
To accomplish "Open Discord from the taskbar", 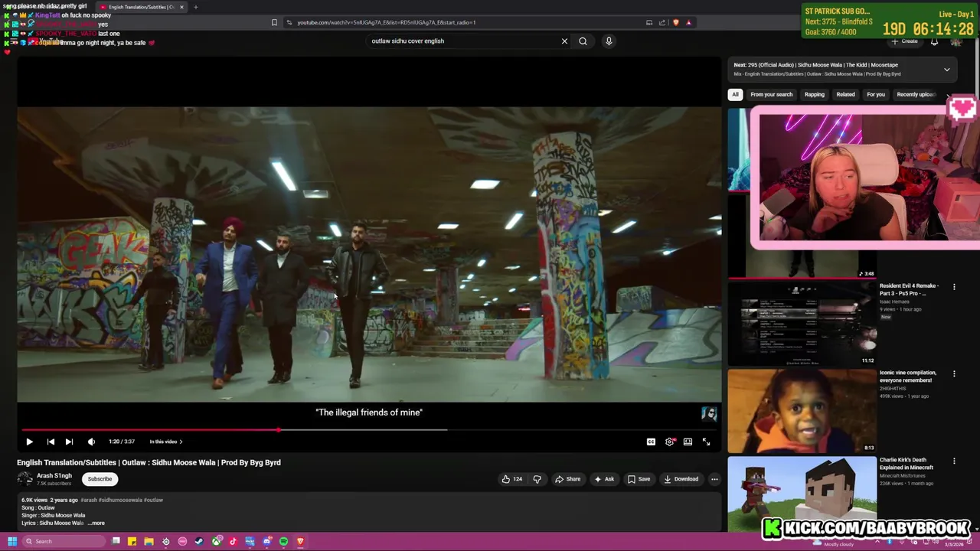I will pos(266,542).
